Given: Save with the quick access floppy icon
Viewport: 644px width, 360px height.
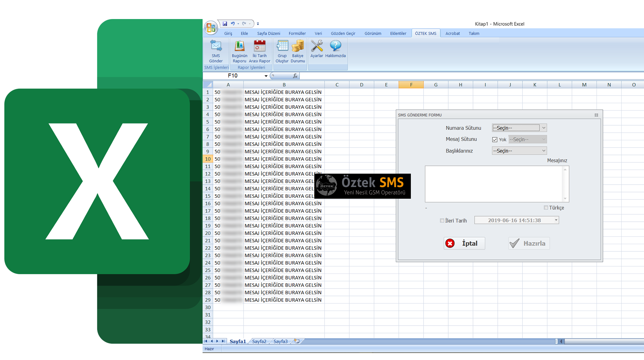Looking at the screenshot, I should tap(225, 24).
